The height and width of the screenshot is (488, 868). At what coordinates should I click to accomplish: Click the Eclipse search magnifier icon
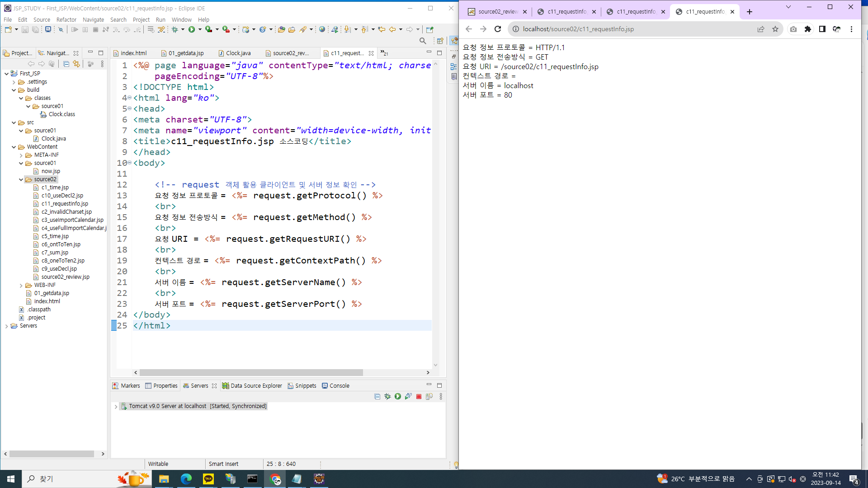tap(423, 41)
